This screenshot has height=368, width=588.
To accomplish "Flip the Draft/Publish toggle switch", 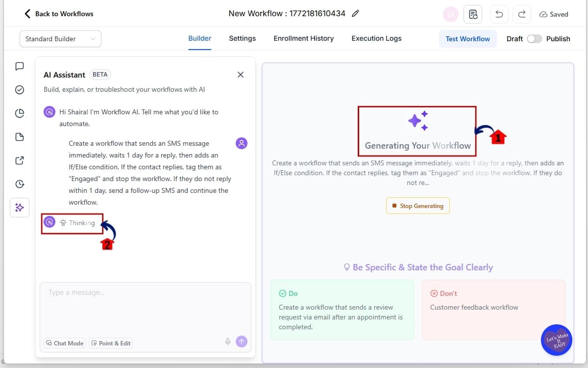I will (535, 38).
